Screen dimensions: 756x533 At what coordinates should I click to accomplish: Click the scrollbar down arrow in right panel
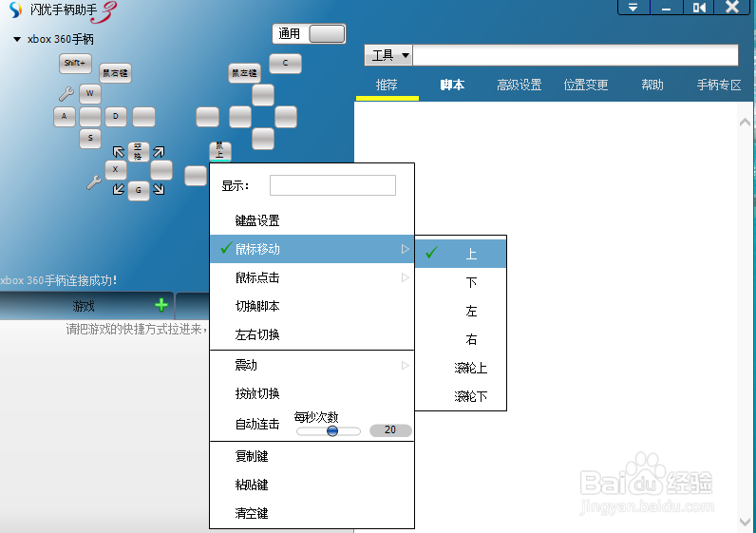pos(745,522)
